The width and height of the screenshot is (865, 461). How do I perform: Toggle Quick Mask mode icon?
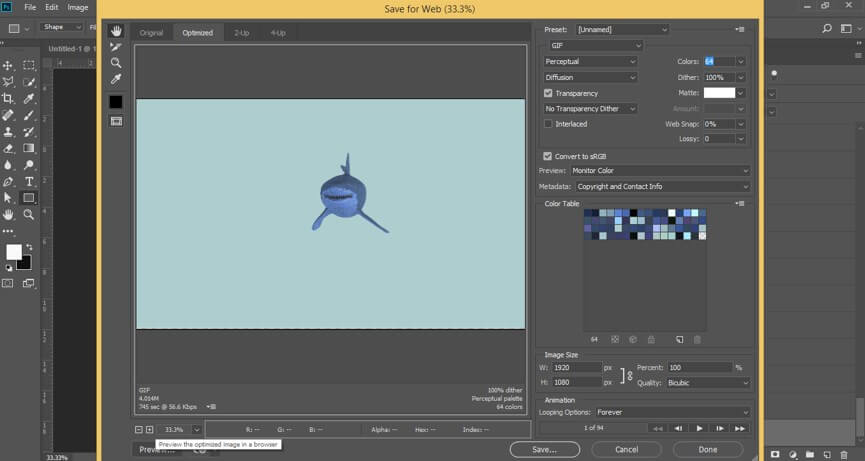click(8, 283)
